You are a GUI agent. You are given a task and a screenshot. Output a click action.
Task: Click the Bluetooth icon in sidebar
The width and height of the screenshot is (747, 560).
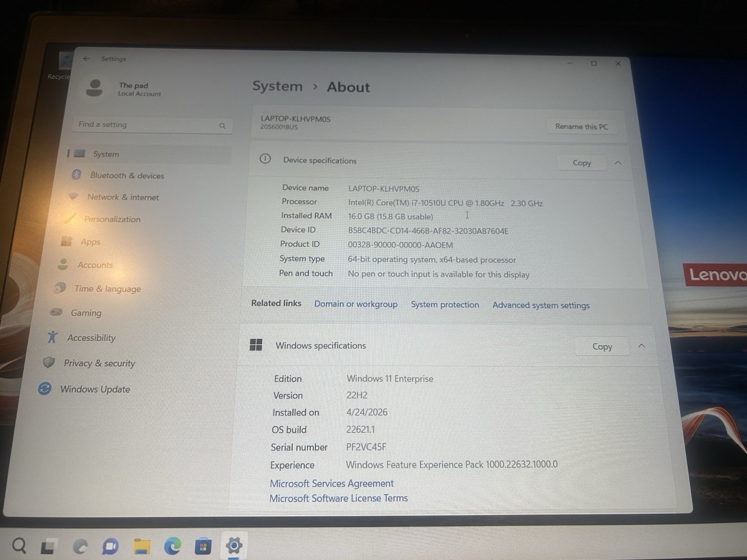click(x=77, y=175)
